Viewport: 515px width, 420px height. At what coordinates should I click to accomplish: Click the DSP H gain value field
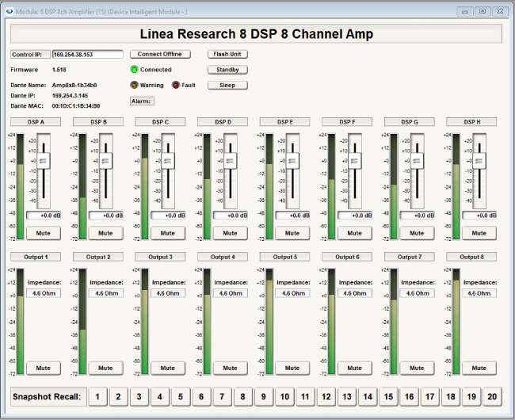tap(479, 216)
